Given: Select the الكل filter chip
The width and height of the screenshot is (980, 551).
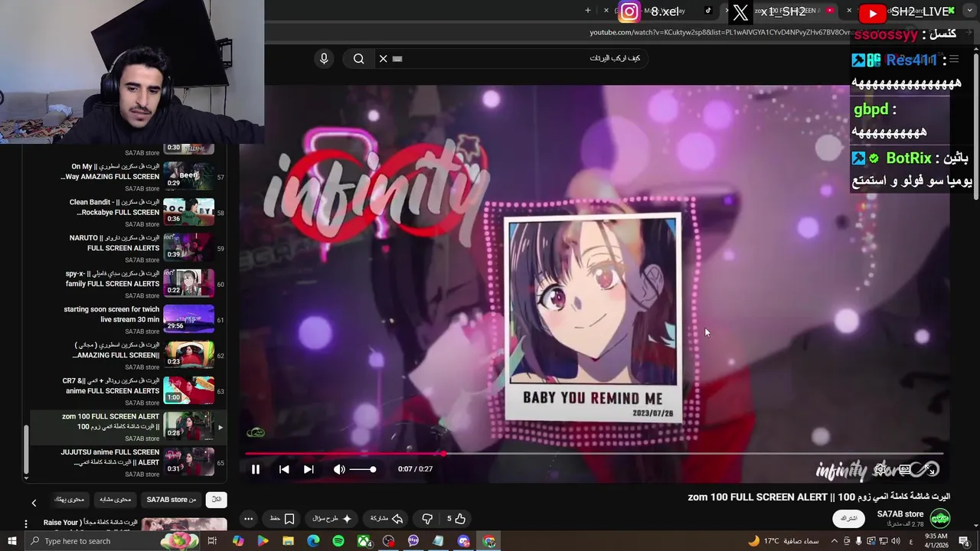Looking at the screenshot, I should coord(216,500).
